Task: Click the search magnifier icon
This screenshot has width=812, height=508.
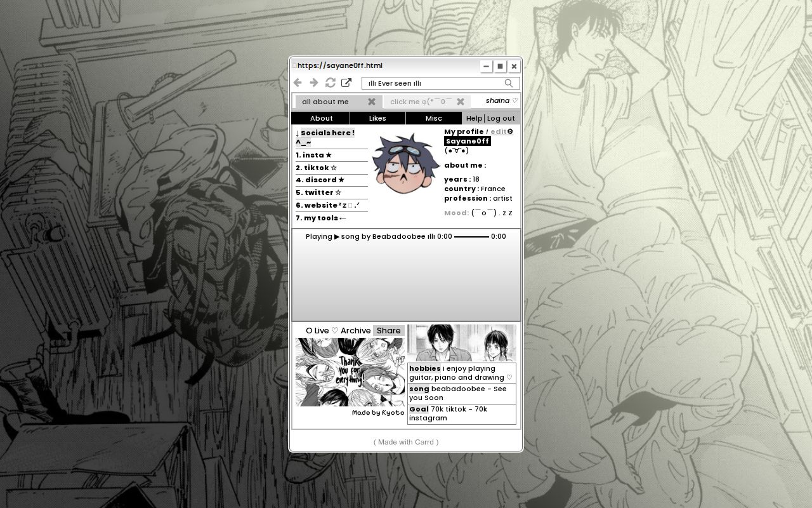Action: (x=508, y=83)
